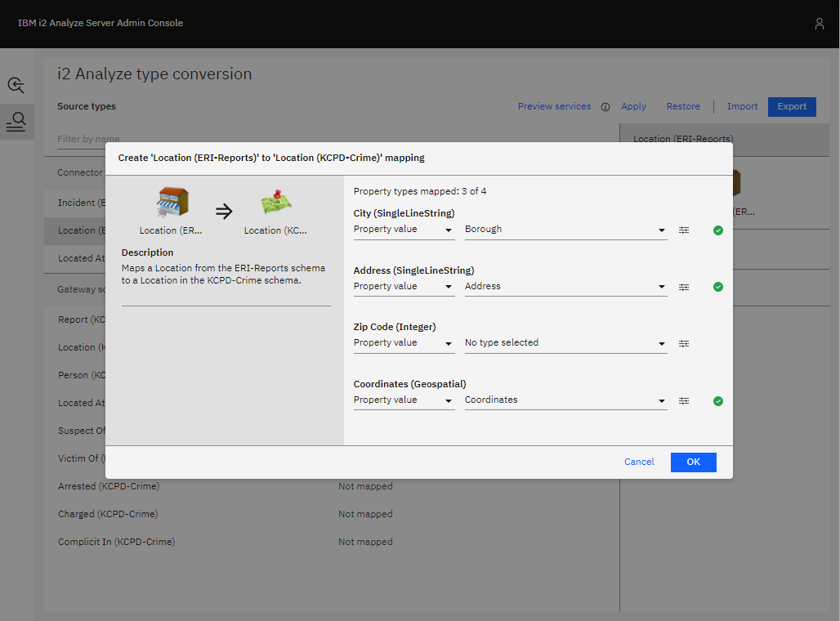Open settings icon for City mapping
The height and width of the screenshot is (621, 840).
(684, 230)
